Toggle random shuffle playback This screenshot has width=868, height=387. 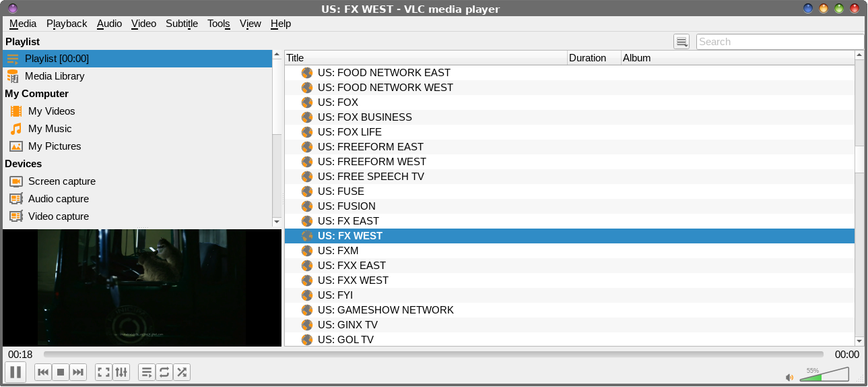point(182,372)
